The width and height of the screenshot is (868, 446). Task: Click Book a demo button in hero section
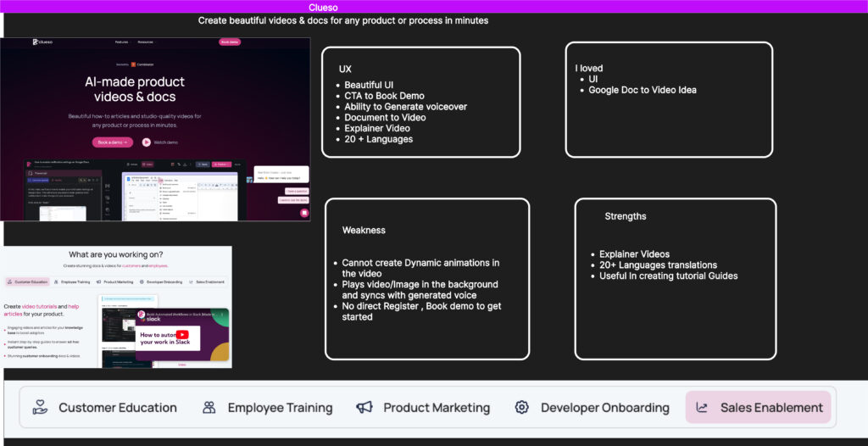tap(112, 142)
